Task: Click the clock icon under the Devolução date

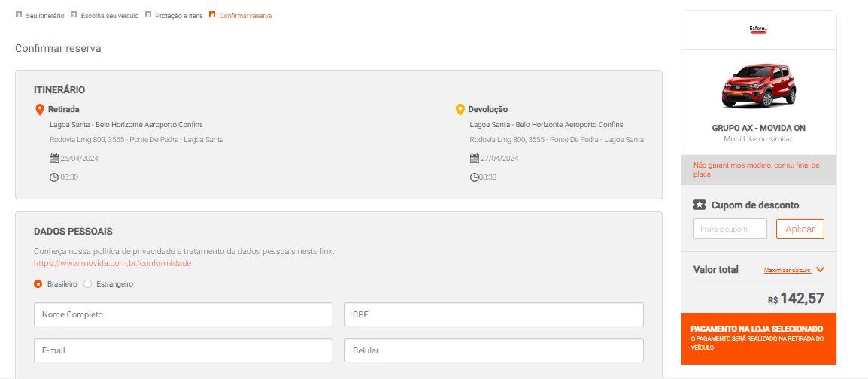Action: [474, 177]
